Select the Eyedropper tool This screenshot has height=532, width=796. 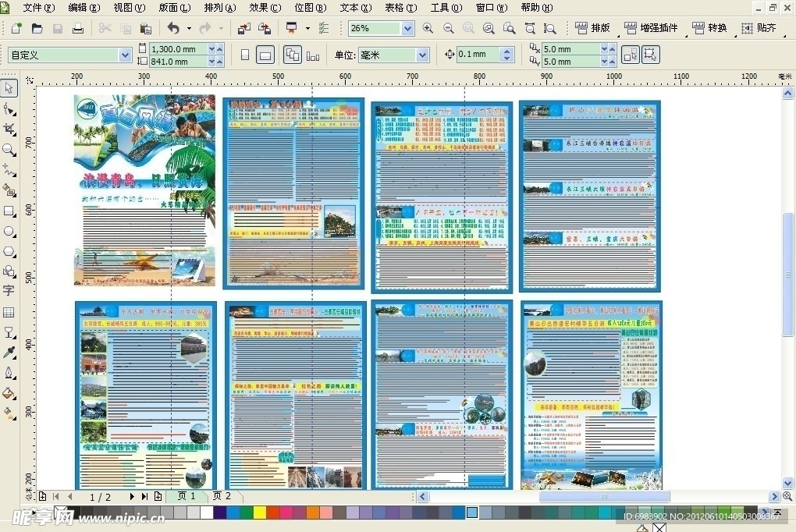click(x=9, y=353)
